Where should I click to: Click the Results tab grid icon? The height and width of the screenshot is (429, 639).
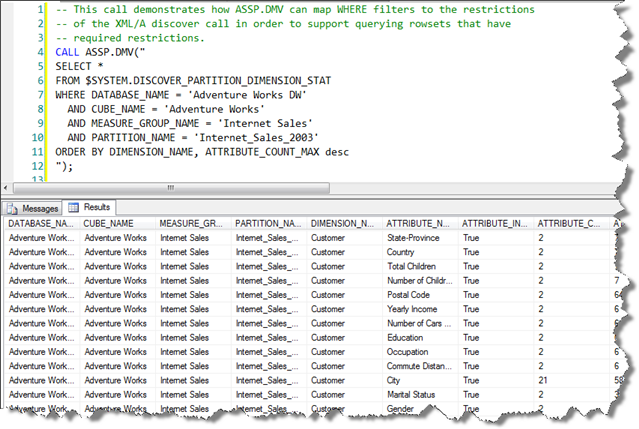click(73, 208)
